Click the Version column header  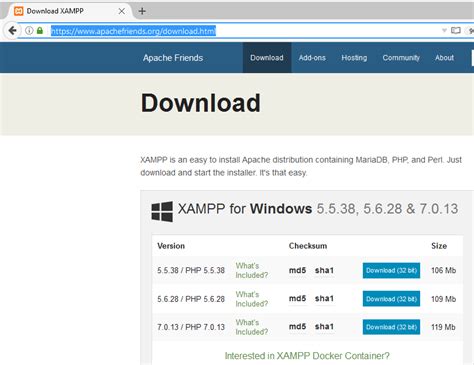[171, 246]
